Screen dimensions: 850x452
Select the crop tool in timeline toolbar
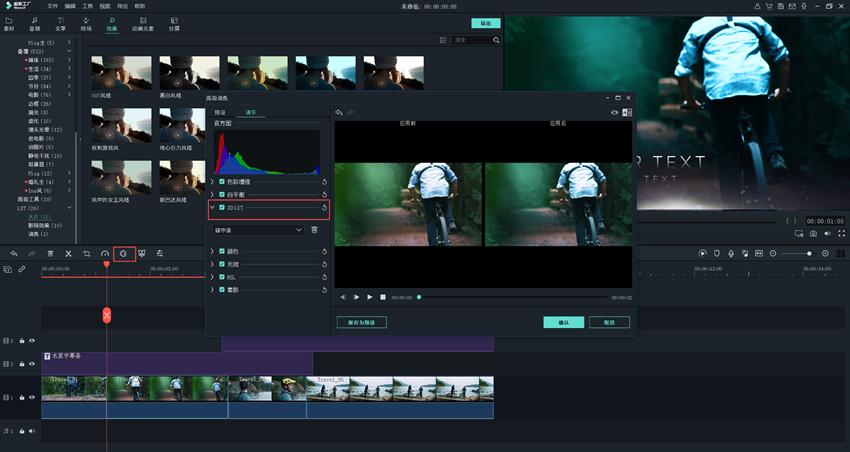click(x=87, y=254)
